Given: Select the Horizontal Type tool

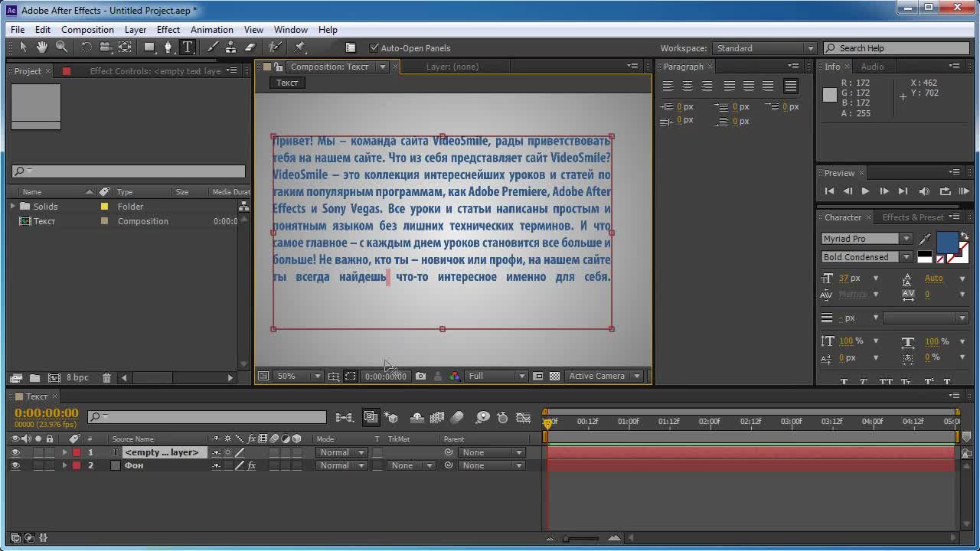Looking at the screenshot, I should coord(188,47).
